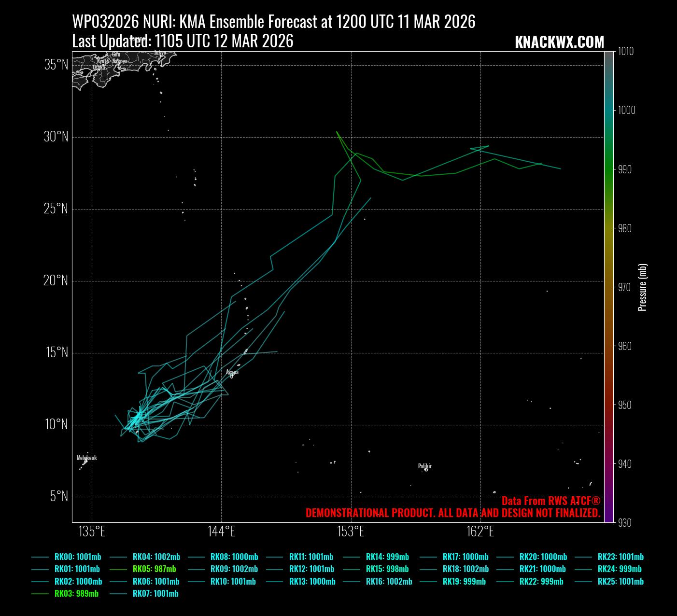This screenshot has height=616, width=677.
Task: Click the RK05: 987mb legend entry
Action: [x=154, y=569]
